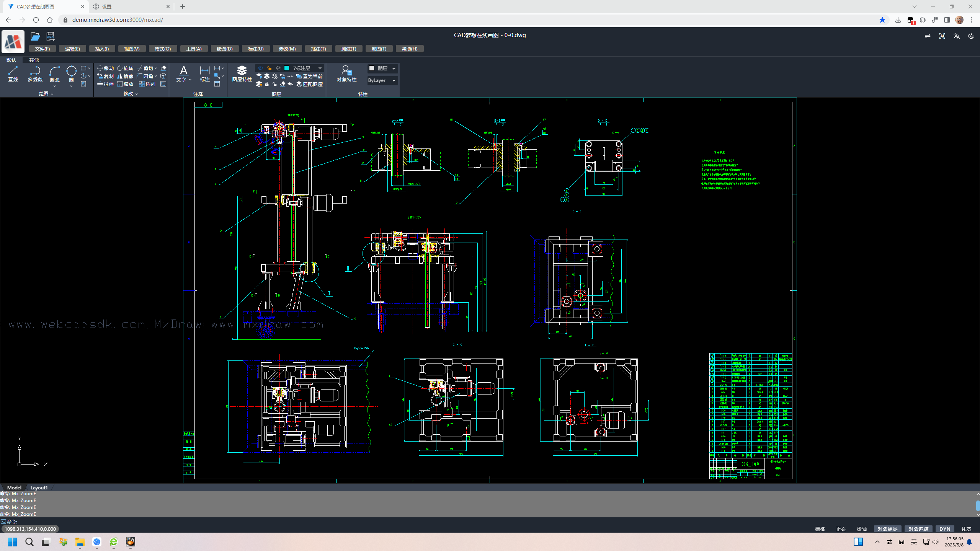Click the 镜像 mirror tool
980x551 pixels.
click(125, 76)
